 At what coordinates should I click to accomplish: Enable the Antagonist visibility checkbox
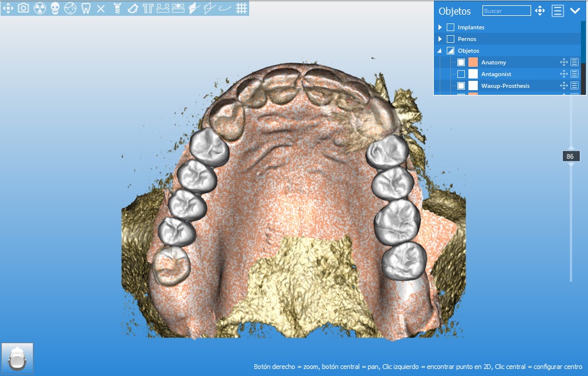461,74
